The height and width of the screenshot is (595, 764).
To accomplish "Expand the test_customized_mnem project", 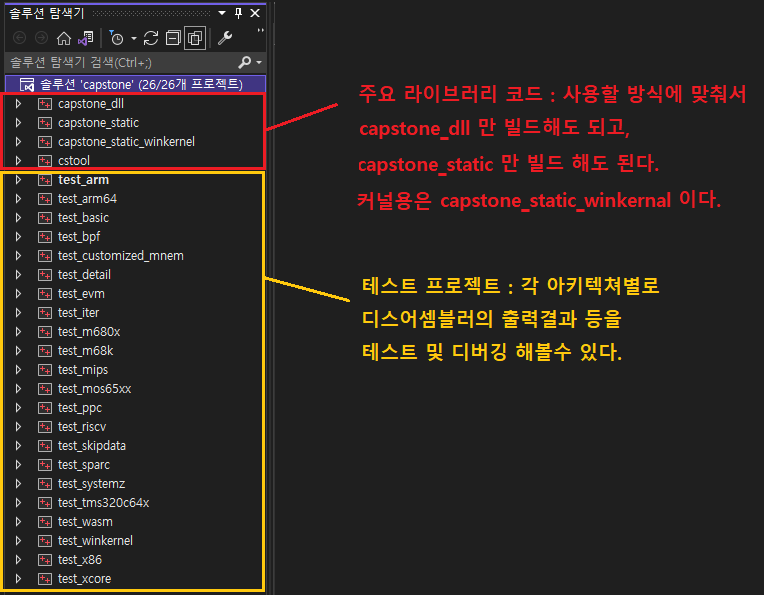I will [x=18, y=255].
